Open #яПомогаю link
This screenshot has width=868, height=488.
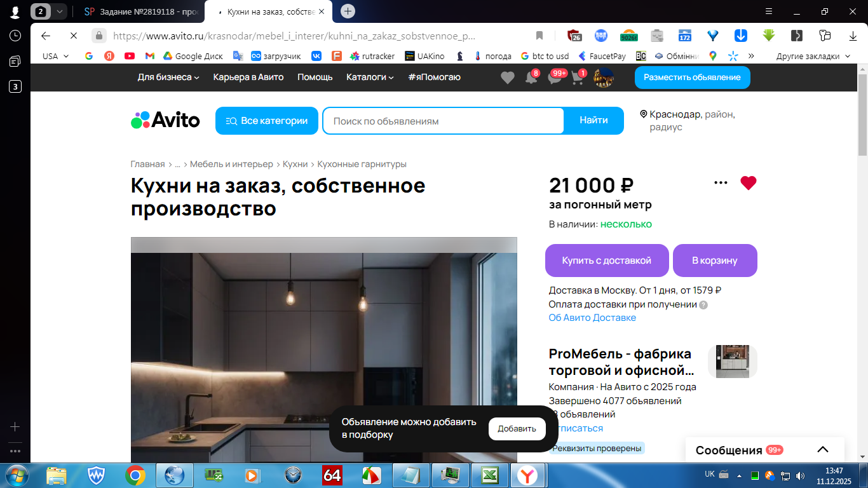tap(434, 77)
